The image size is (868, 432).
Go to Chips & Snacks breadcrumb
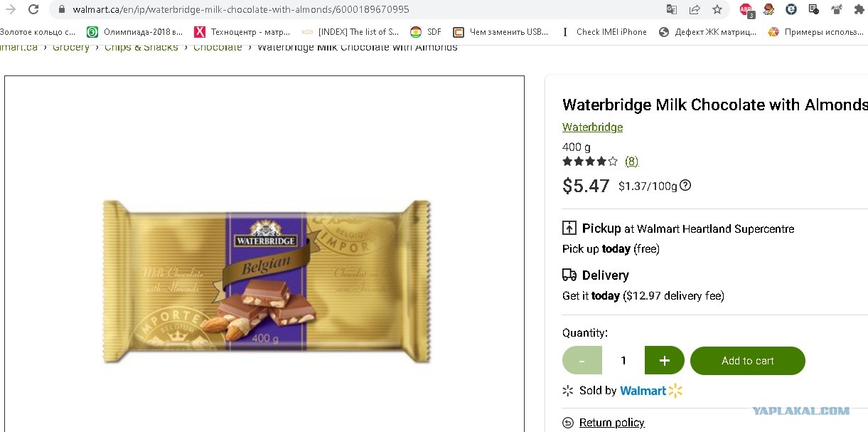[x=141, y=47]
